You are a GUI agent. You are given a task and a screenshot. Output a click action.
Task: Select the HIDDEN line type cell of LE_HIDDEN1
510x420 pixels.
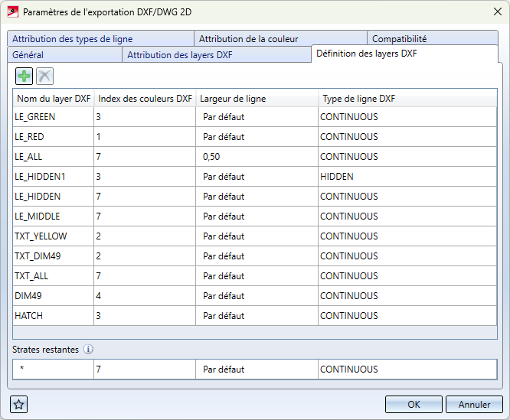pos(407,177)
